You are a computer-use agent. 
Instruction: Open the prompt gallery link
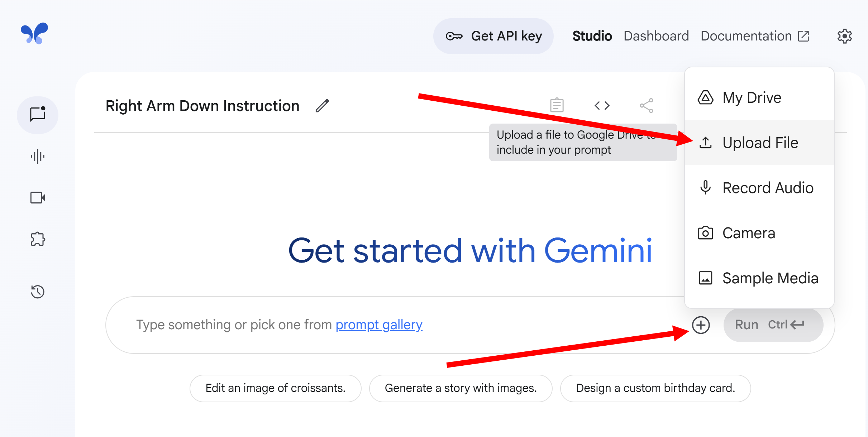[379, 325]
